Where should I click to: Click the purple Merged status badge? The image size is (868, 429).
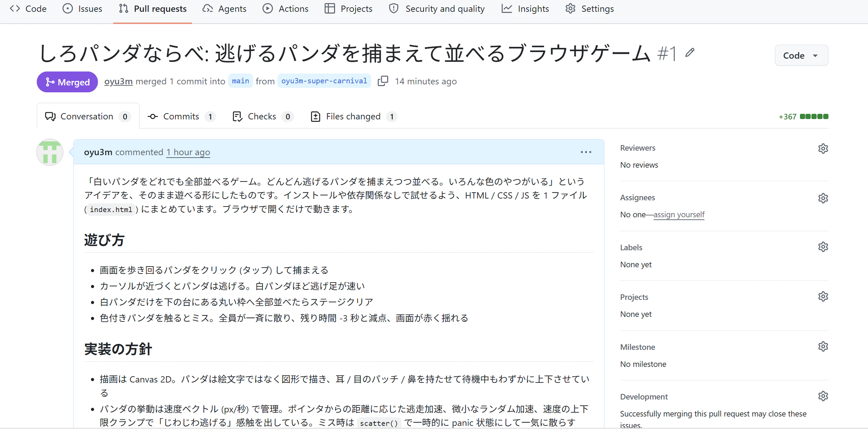pyautogui.click(x=67, y=82)
